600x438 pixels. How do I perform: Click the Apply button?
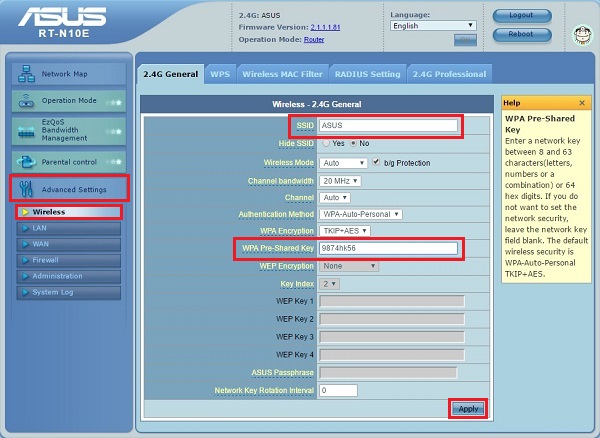[x=468, y=409]
